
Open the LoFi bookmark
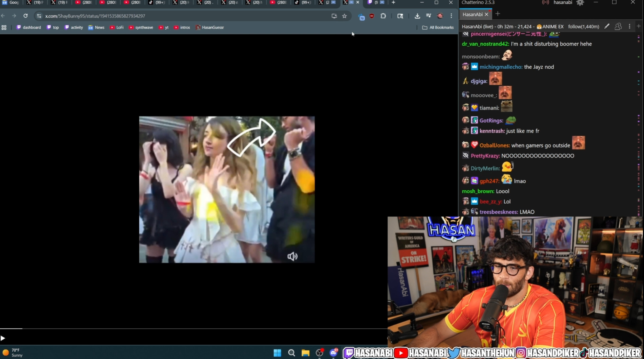(117, 27)
